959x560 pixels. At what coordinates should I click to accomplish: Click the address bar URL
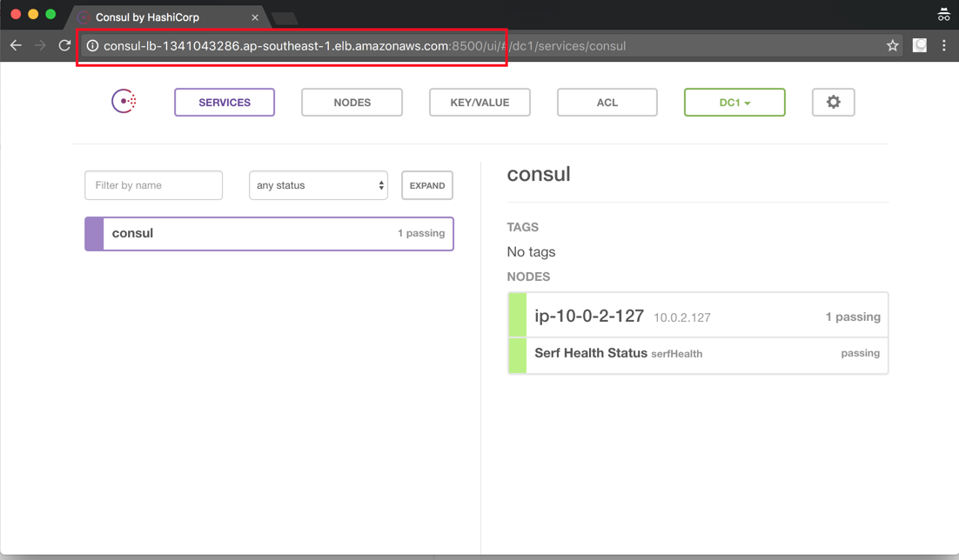point(365,46)
